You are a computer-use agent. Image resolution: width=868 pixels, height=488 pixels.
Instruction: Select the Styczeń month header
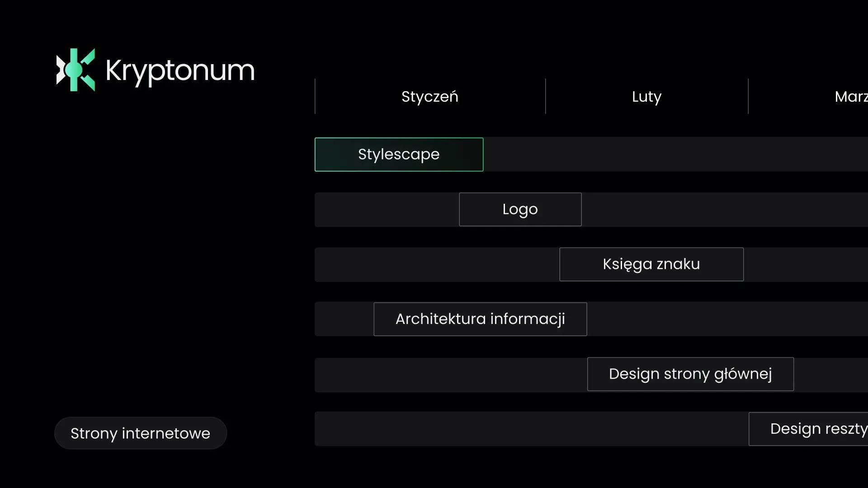pos(429,97)
